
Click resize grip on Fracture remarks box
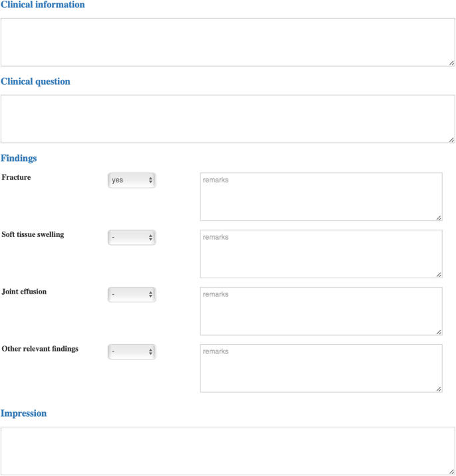[x=439, y=217]
